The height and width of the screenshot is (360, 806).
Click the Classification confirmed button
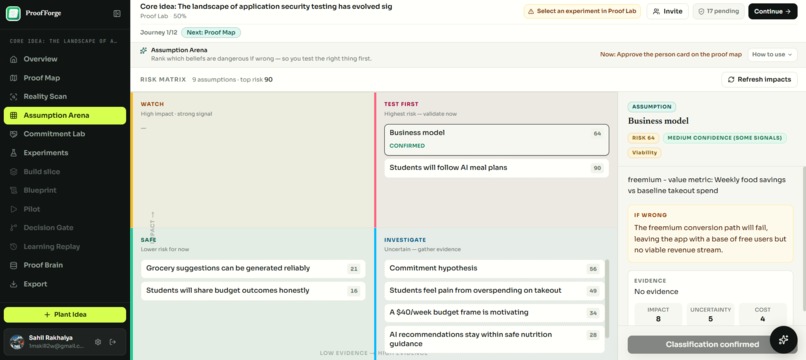(x=712, y=345)
